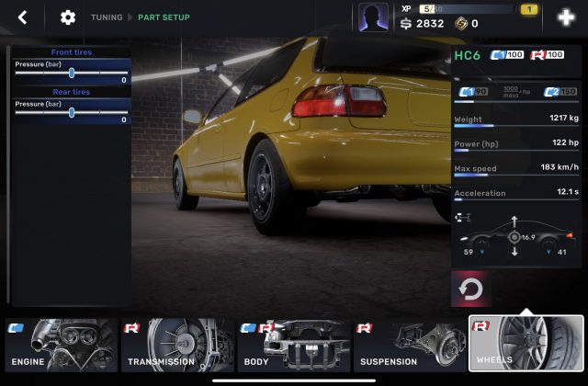Viewport: 588px width, 386px height.
Task: Adjust the rear tires pressure slider
Action: tap(72, 112)
